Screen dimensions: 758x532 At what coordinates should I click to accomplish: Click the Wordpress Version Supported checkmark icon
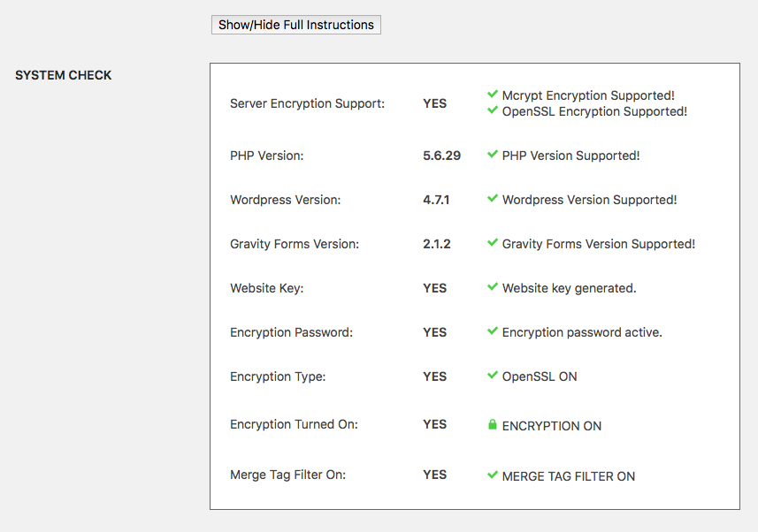click(493, 199)
